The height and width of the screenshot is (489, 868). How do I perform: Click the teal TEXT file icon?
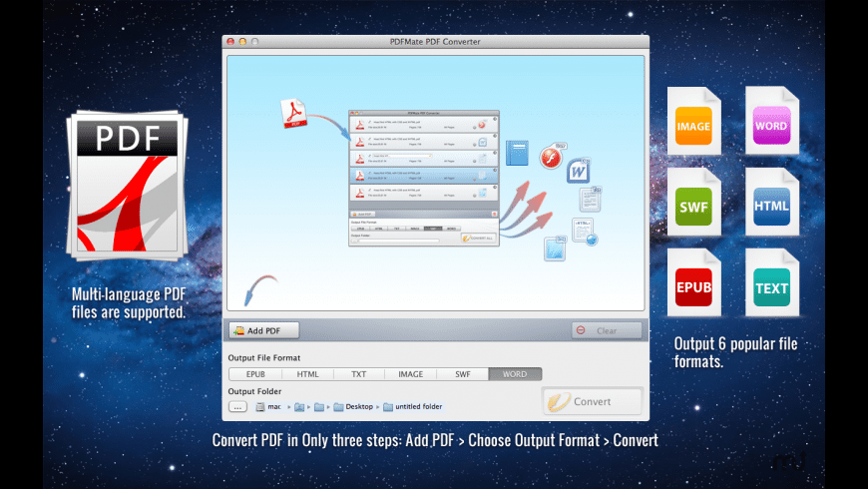point(772,287)
